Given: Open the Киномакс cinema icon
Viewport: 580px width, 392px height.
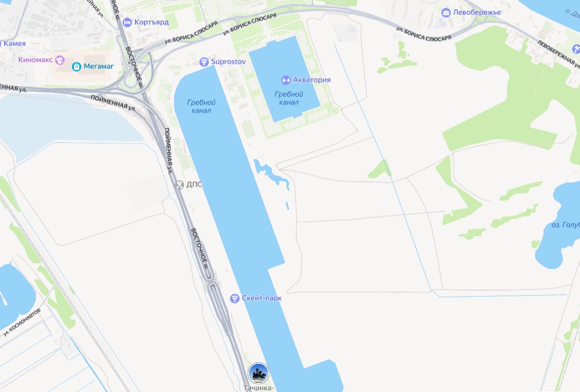Looking at the screenshot, I should 60,60.
